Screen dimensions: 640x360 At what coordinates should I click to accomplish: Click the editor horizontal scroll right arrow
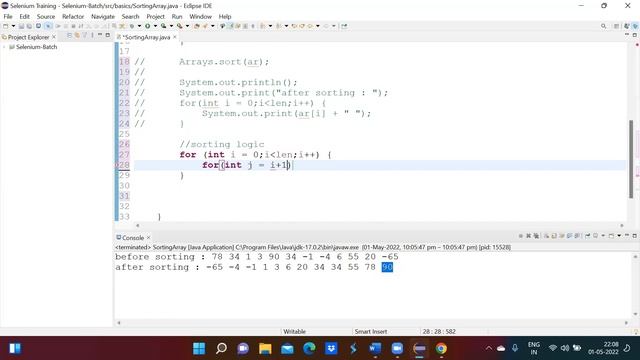[x=622, y=225]
